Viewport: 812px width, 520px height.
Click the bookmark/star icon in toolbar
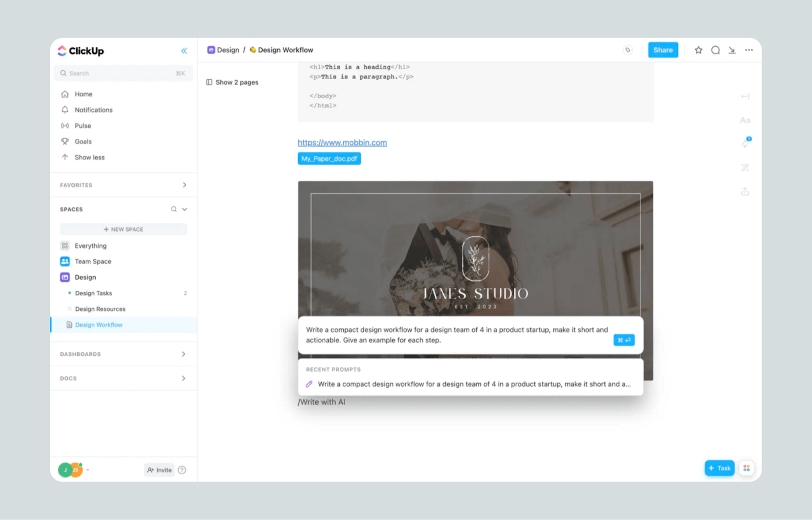(x=698, y=50)
